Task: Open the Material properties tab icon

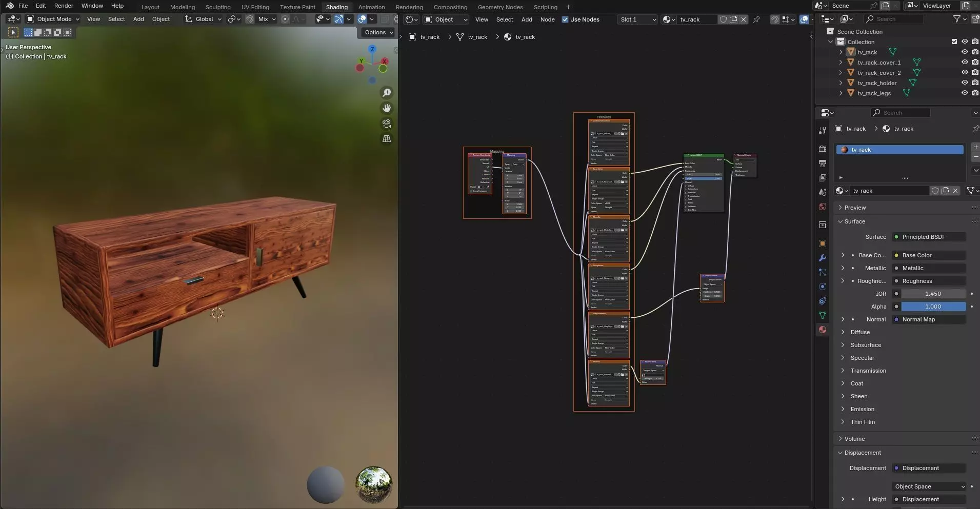Action: [823, 330]
